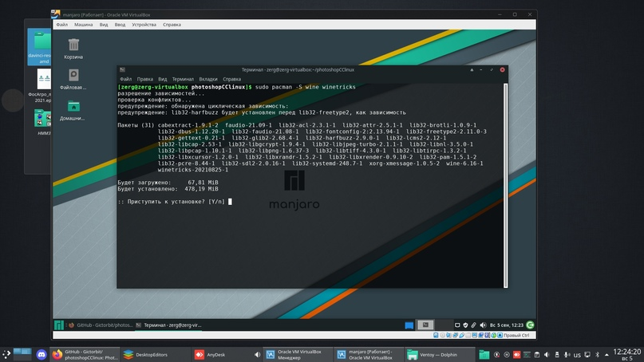Click the clipboard icon in host tray
Image resolution: width=644 pixels, height=362 pixels.
[537, 355]
